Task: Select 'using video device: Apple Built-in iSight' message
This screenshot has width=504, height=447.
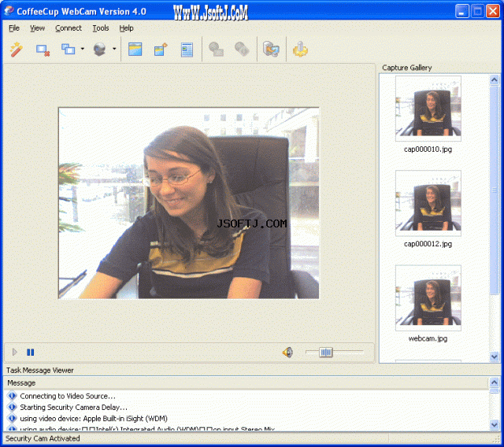Action: click(x=94, y=419)
